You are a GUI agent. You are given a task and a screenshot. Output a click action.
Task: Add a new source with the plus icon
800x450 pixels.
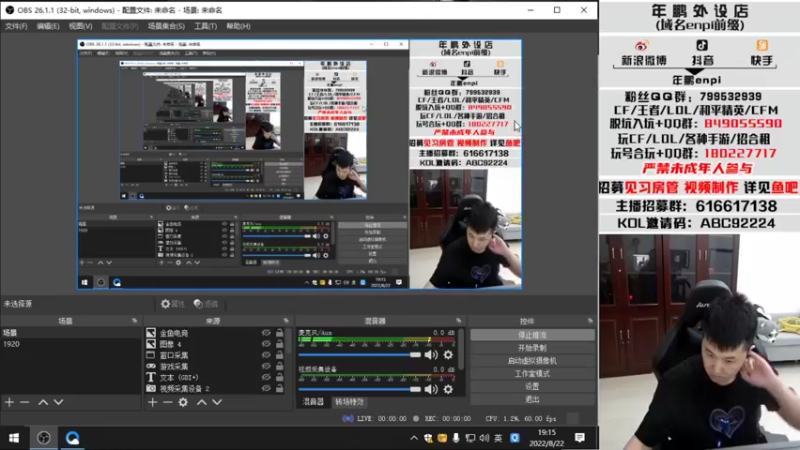[x=153, y=402]
